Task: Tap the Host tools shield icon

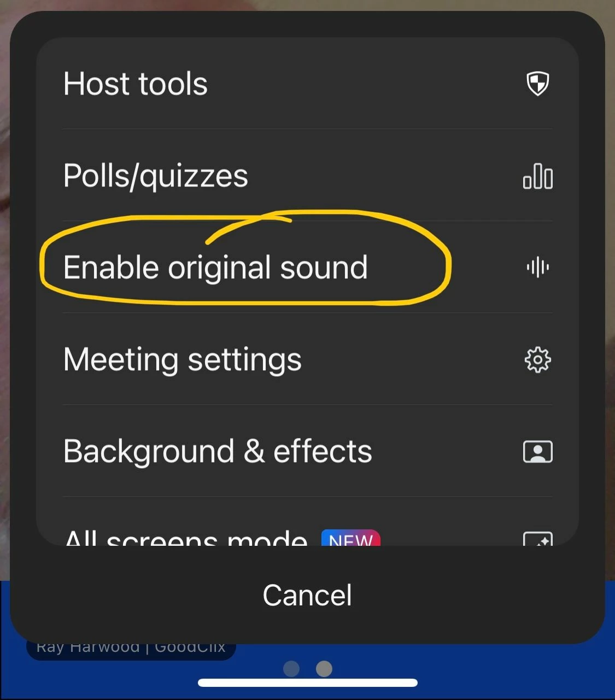Action: [x=538, y=84]
